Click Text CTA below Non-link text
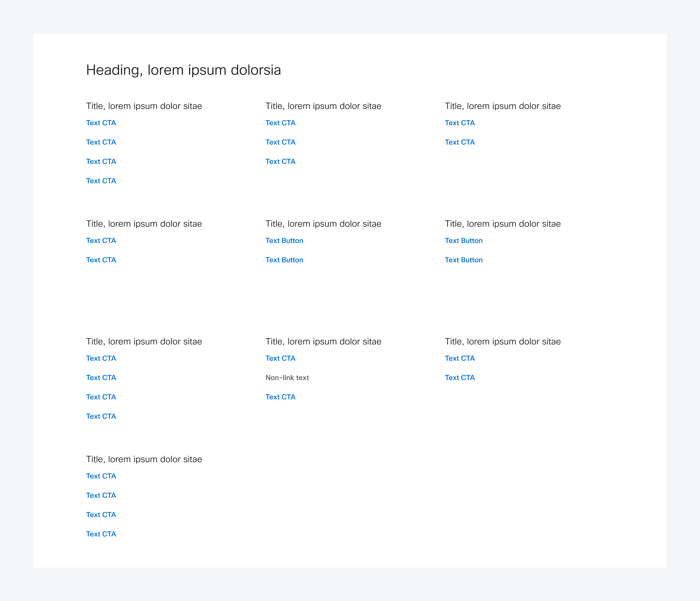700x601 pixels. (x=280, y=397)
